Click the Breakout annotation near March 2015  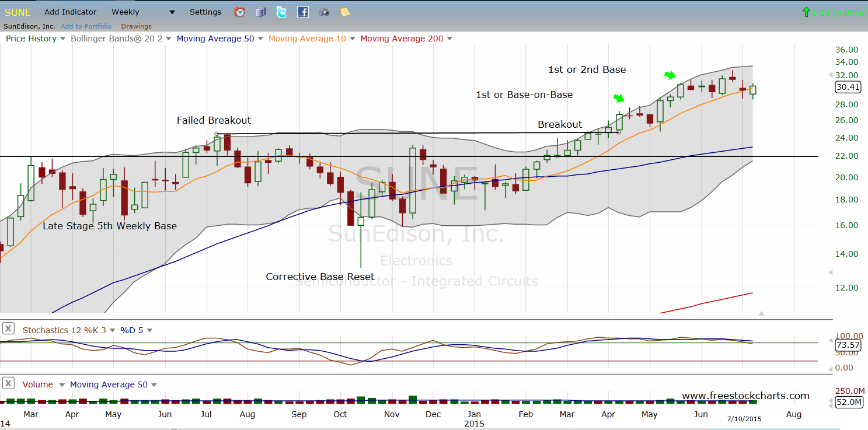pyautogui.click(x=560, y=124)
